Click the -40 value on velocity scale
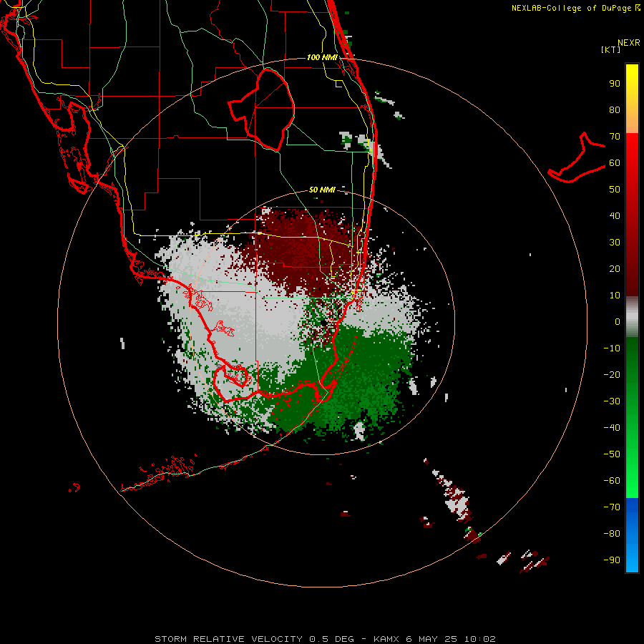The width and height of the screenshot is (644, 644). tap(612, 428)
